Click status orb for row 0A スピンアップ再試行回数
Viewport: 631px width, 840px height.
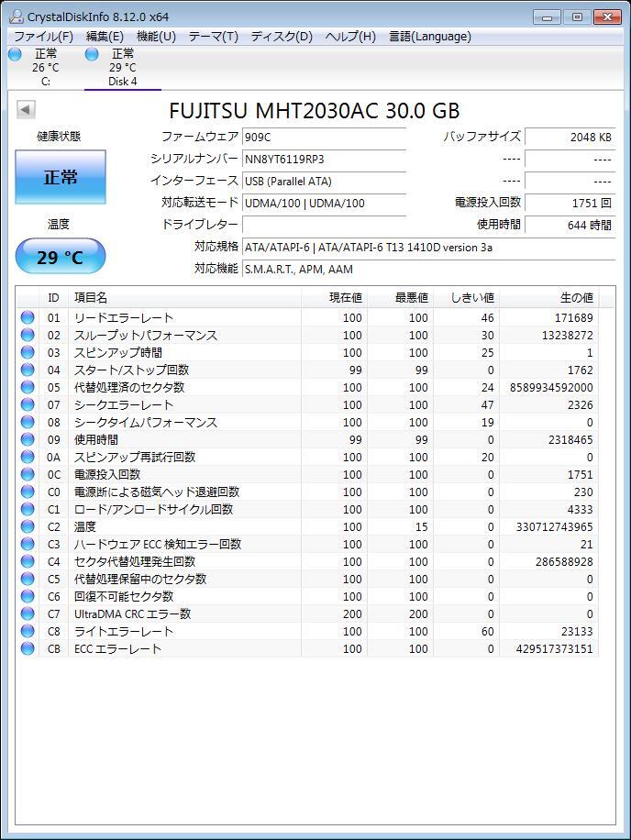[28, 457]
